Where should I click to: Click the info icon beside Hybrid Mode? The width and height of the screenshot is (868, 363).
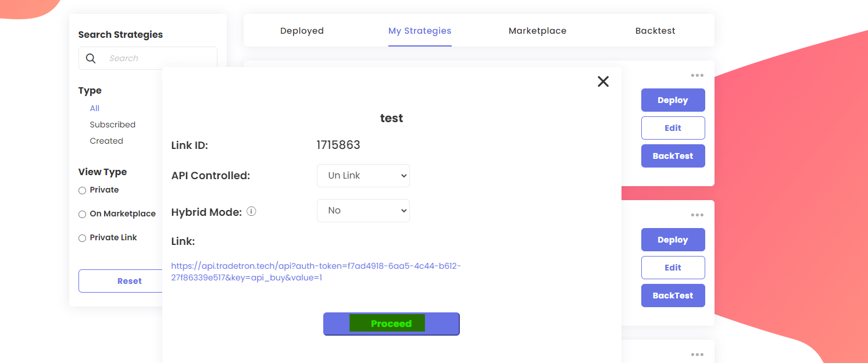pyautogui.click(x=251, y=211)
